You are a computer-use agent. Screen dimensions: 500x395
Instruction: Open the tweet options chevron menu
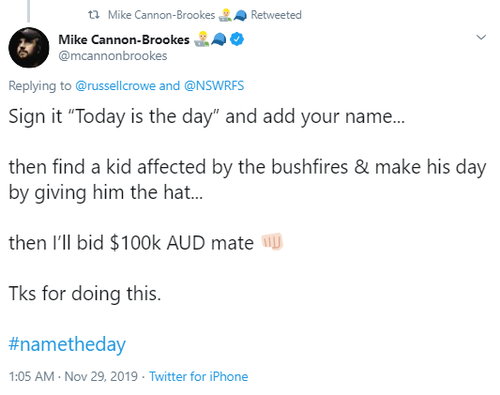click(x=481, y=37)
